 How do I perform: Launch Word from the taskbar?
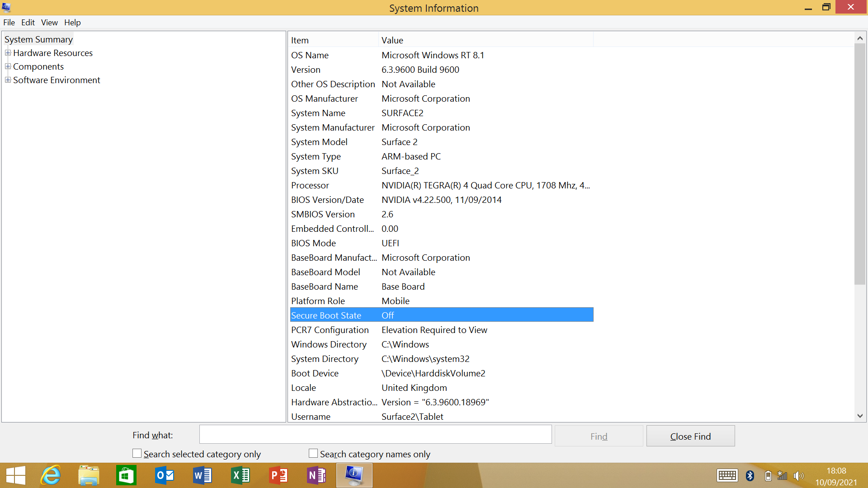click(202, 475)
